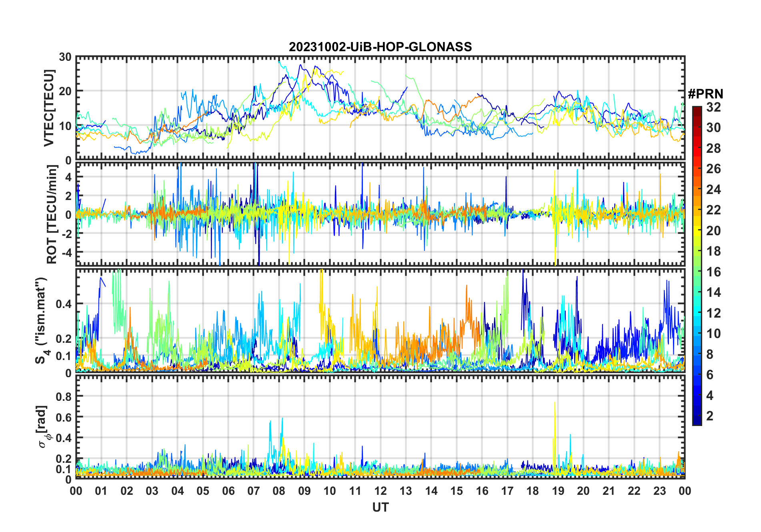Click VTEC axis tick label 20
Image resolution: width=761 pixels, height=532 pixels.
point(65,91)
